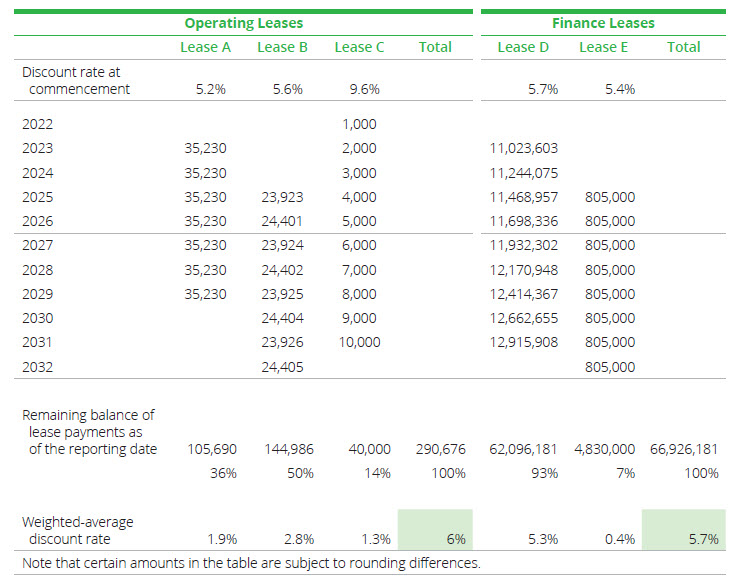Click the 2032 year row label

[37, 367]
